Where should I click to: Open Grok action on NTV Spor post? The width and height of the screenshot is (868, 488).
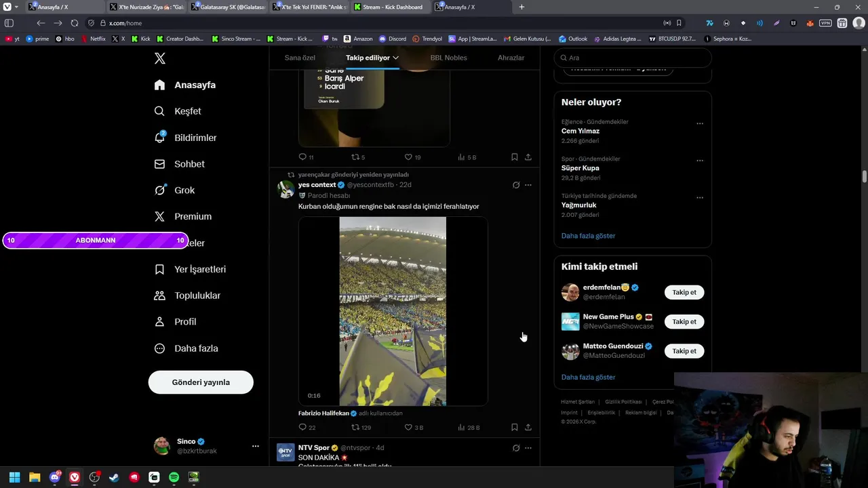pyautogui.click(x=516, y=448)
